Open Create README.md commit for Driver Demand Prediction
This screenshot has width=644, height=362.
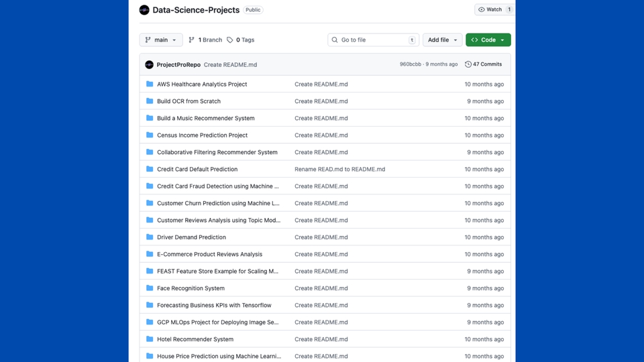click(321, 237)
